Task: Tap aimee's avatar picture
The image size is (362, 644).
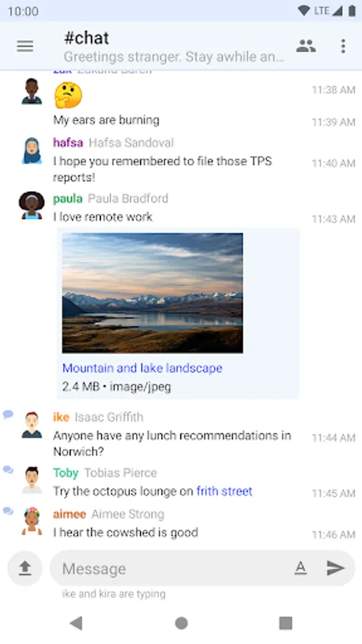Action: (x=31, y=522)
